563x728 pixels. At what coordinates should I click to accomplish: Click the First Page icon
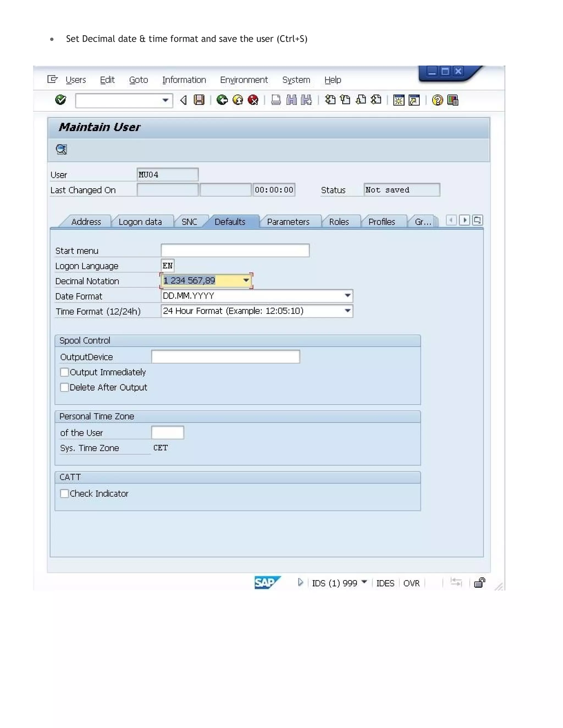click(x=330, y=100)
